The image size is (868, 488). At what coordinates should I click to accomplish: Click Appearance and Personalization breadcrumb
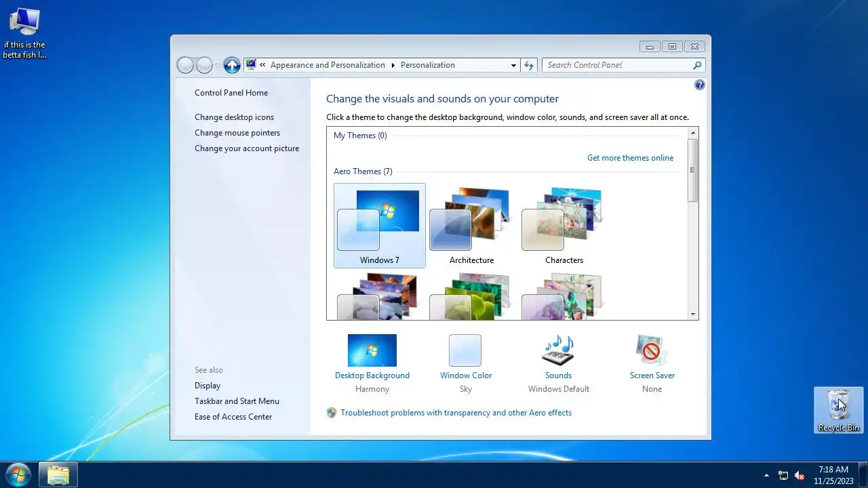tap(328, 65)
